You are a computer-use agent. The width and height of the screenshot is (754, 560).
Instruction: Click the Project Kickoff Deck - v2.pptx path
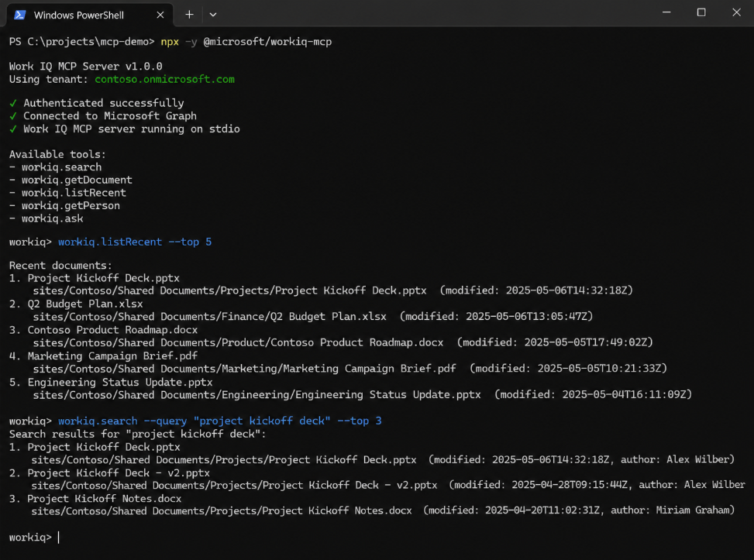tap(234, 485)
